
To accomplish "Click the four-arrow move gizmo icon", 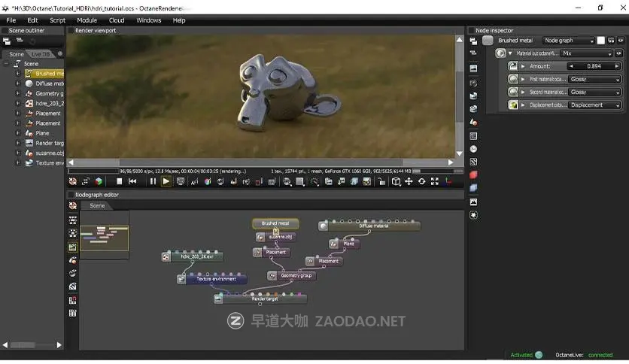I will point(409,181).
